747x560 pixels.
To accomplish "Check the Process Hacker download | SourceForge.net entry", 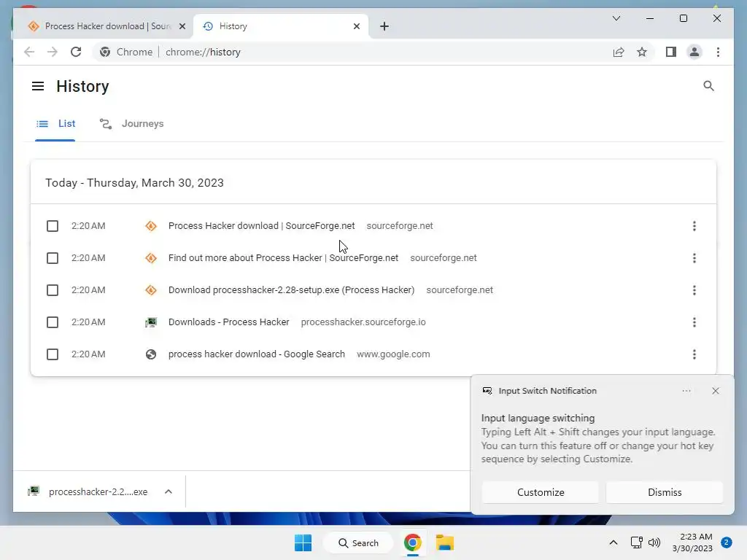I will pos(53,226).
